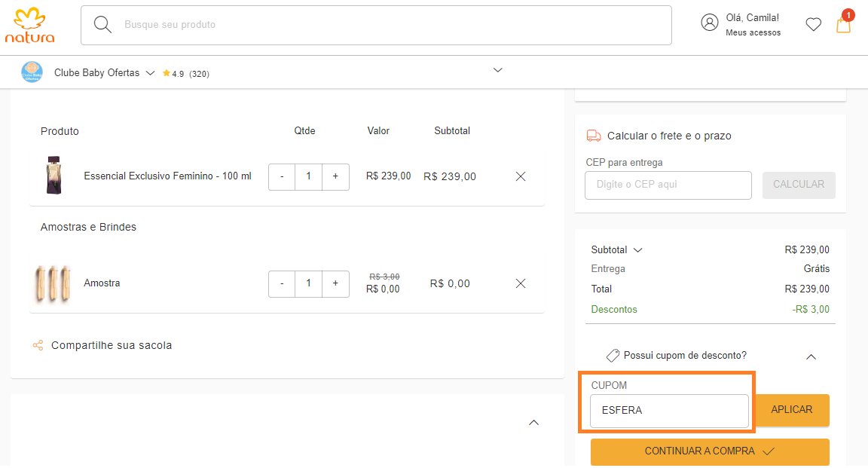Remove Essencial Exclusivo Feminino from bag
The height and width of the screenshot is (468, 868).
point(521,176)
